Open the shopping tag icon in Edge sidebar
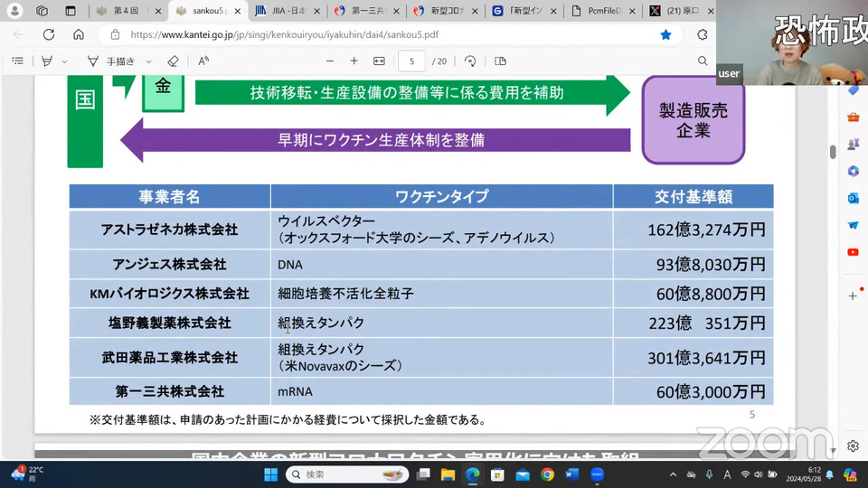This screenshot has height=488, width=868. 853,90
